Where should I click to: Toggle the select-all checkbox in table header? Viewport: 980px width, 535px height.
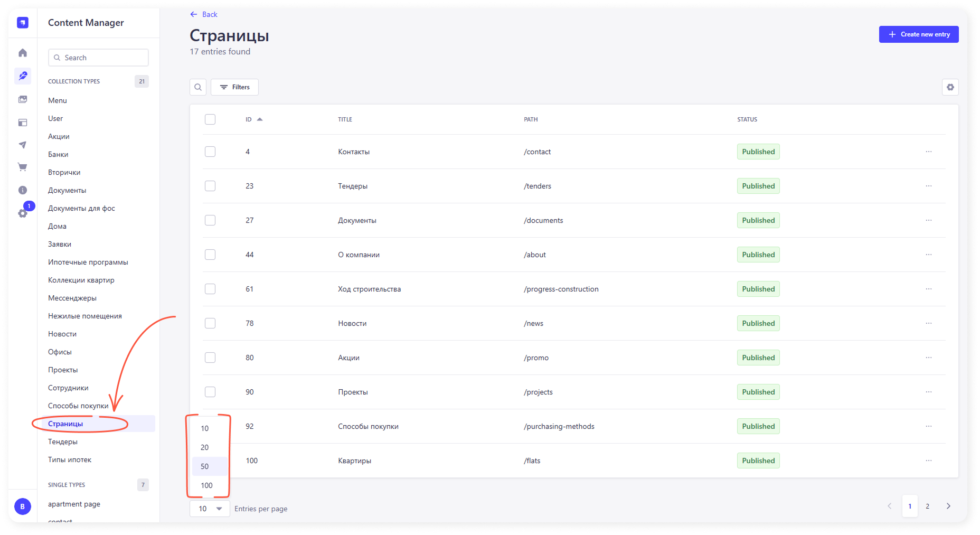(210, 119)
